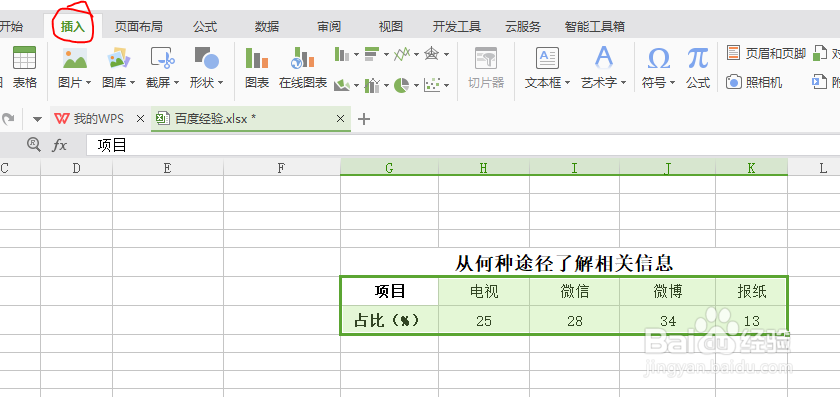Click the 照相机 camera button
Screen dimensions: 840x397
(754, 82)
